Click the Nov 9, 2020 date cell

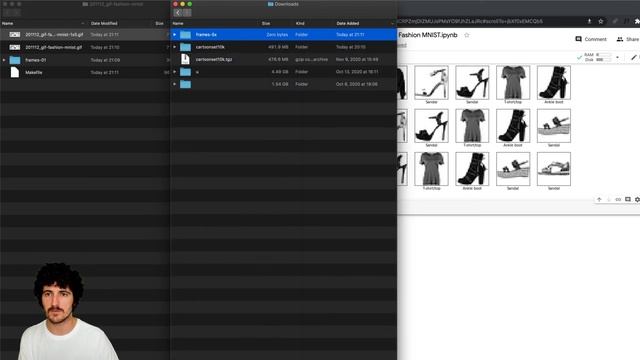coord(357,60)
